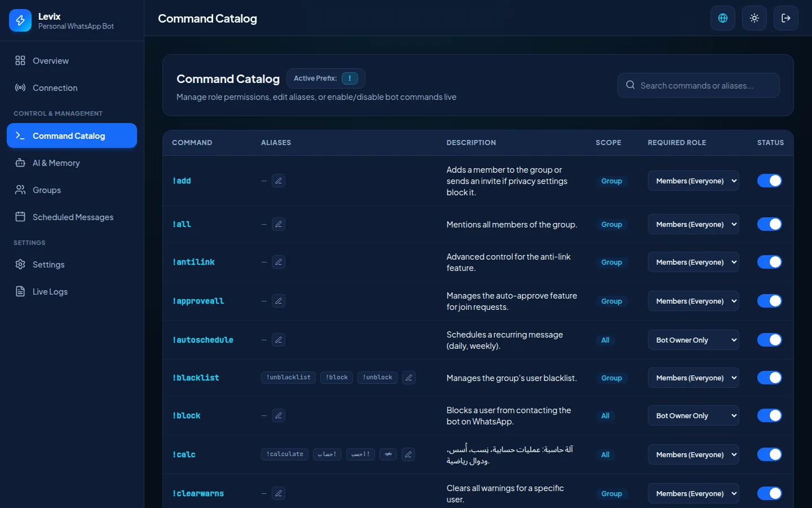The height and width of the screenshot is (508, 812).
Task: Open Settings from the sidebar
Action: (x=72, y=264)
